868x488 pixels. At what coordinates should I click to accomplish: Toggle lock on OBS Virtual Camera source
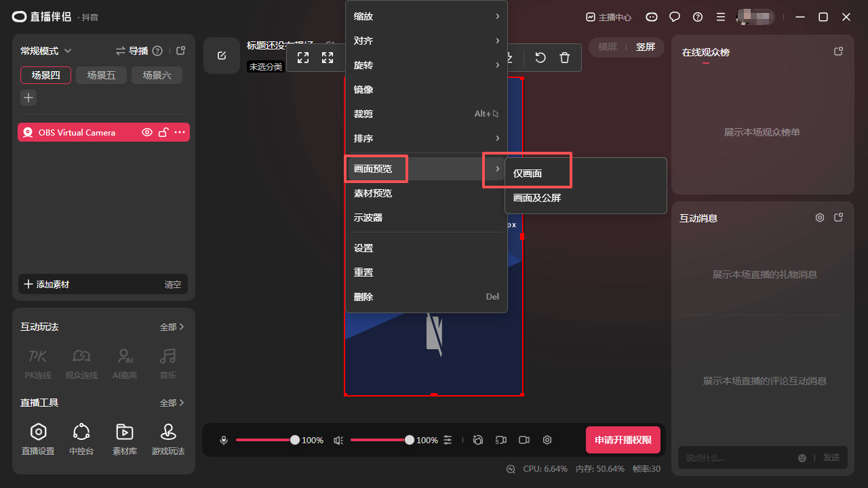(x=163, y=133)
